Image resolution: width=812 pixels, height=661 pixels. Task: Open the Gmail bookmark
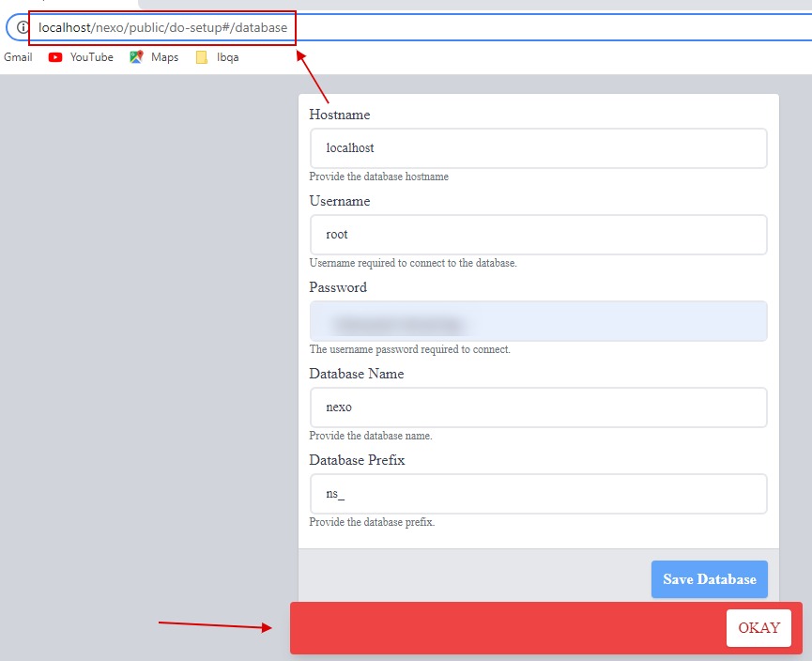point(18,57)
